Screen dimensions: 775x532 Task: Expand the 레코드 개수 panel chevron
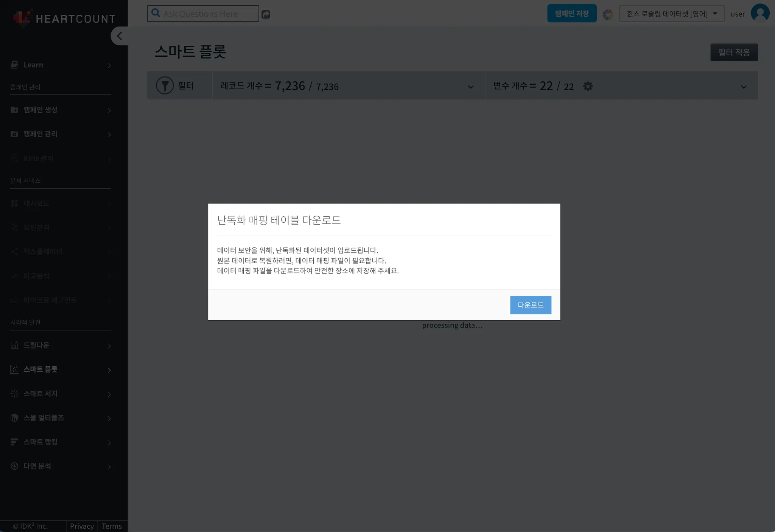(x=470, y=87)
